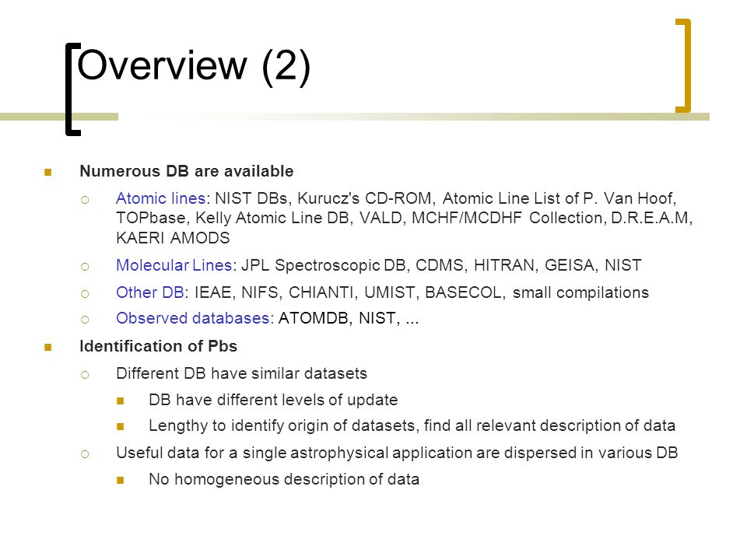The width and height of the screenshot is (747, 560).
Task: Click the square bullet beside 'DB have different levels'
Action: point(120,401)
